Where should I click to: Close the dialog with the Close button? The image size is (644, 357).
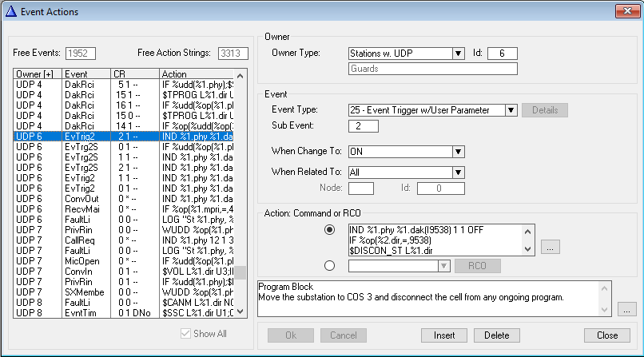(x=606, y=335)
